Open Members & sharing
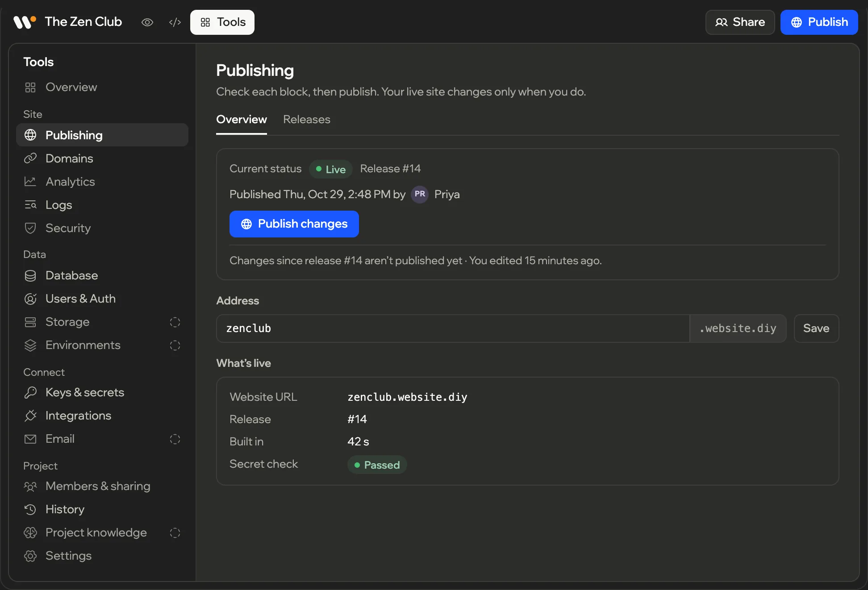The width and height of the screenshot is (868, 590). (x=102, y=486)
